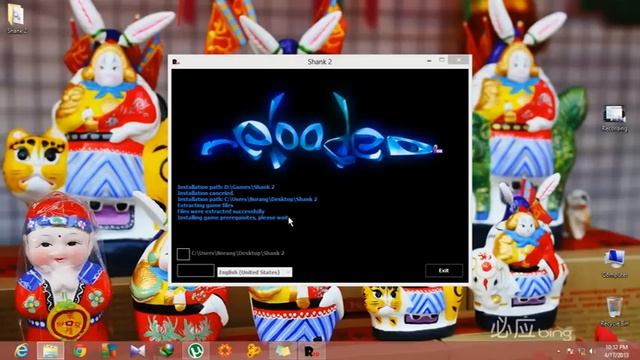Viewport: 640px width, 360px height.
Task: Click the log line "Extracting game files"
Action: [205, 205]
